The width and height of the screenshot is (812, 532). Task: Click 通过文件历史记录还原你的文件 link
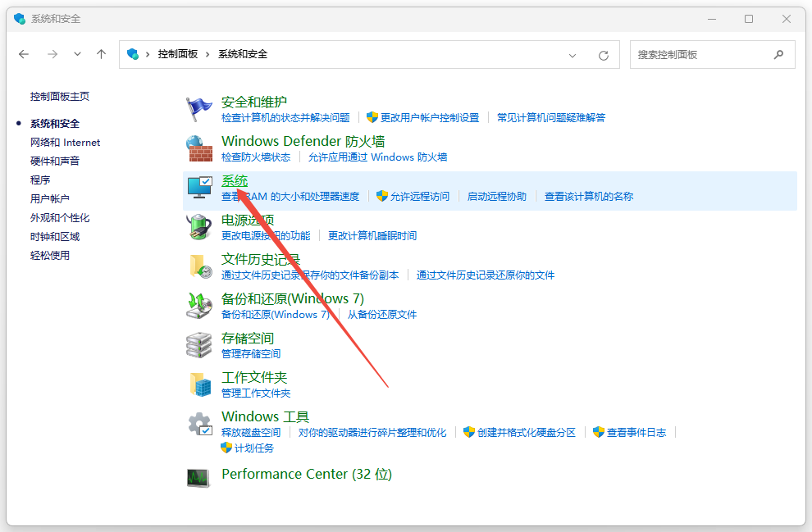pyautogui.click(x=486, y=275)
